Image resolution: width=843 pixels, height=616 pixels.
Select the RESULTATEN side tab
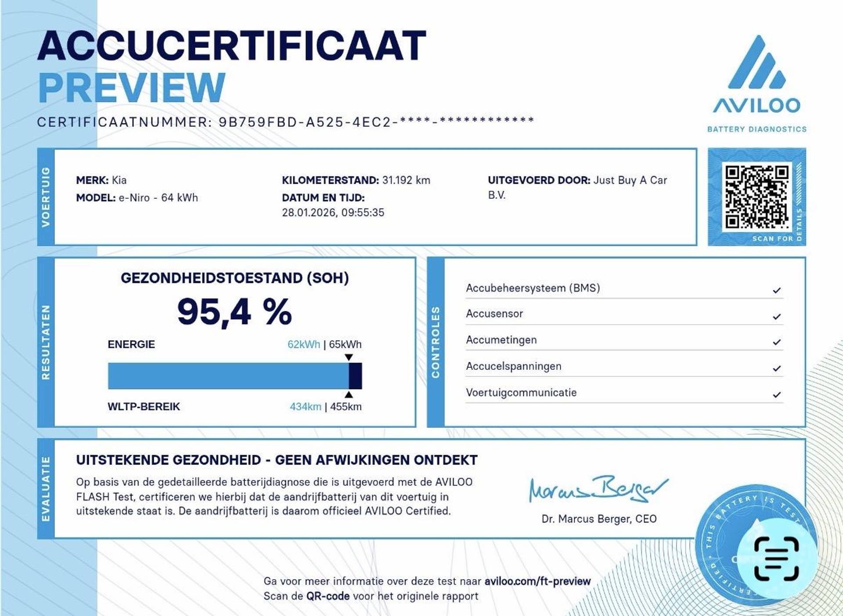point(46,342)
